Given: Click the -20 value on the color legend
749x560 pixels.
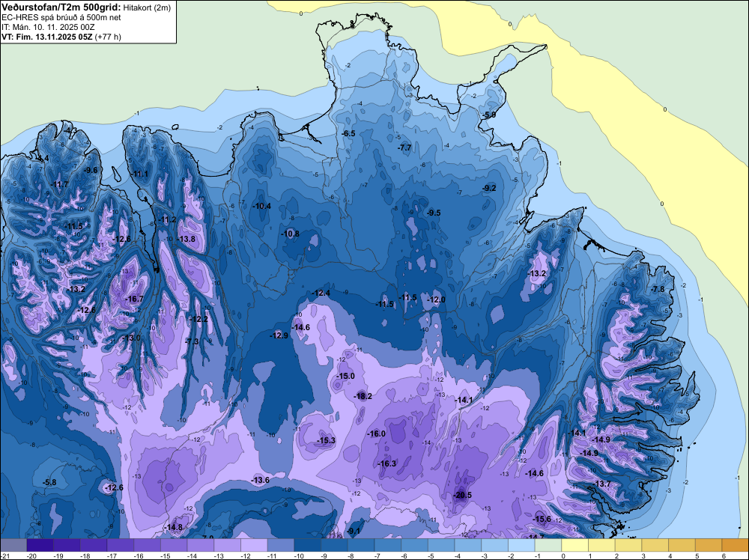Looking at the screenshot, I should pos(32,556).
